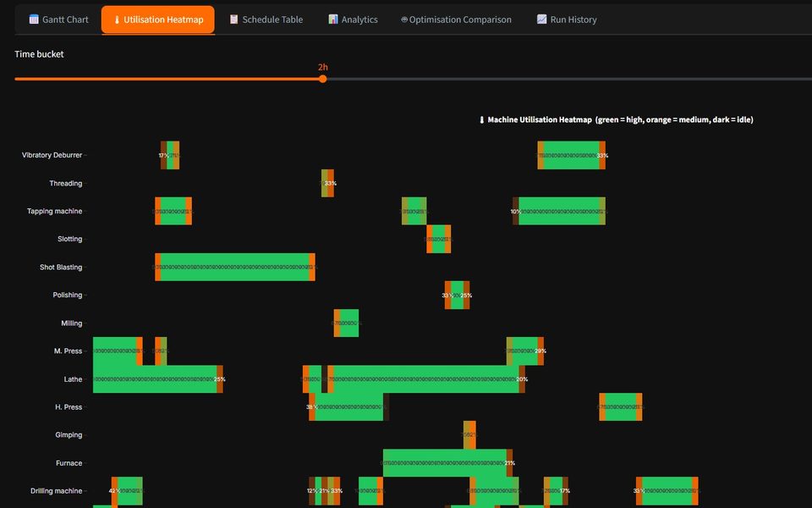Go to the Analytics tab
The image size is (812, 508).
tap(353, 19)
